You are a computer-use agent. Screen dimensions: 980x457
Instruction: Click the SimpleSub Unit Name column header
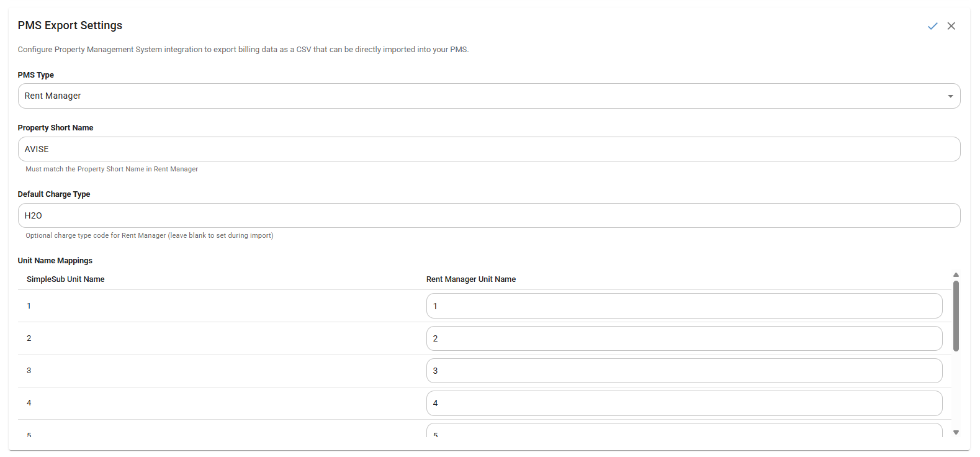[x=66, y=279]
